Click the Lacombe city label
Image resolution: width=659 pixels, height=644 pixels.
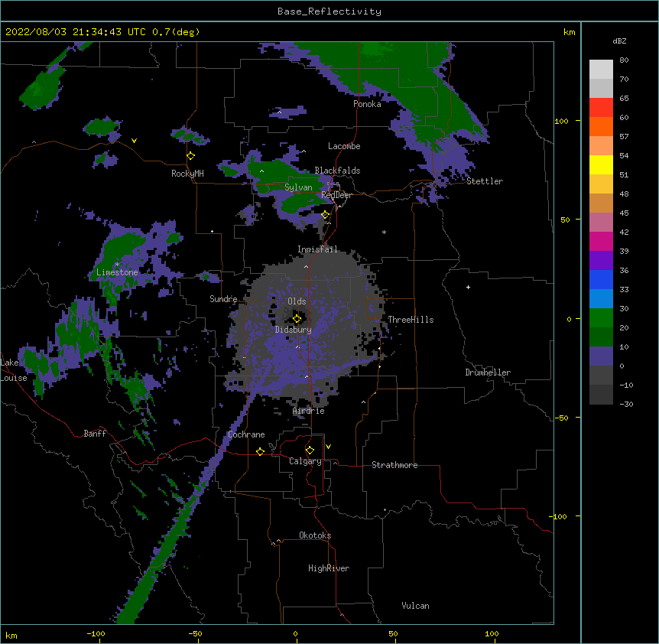click(x=344, y=146)
